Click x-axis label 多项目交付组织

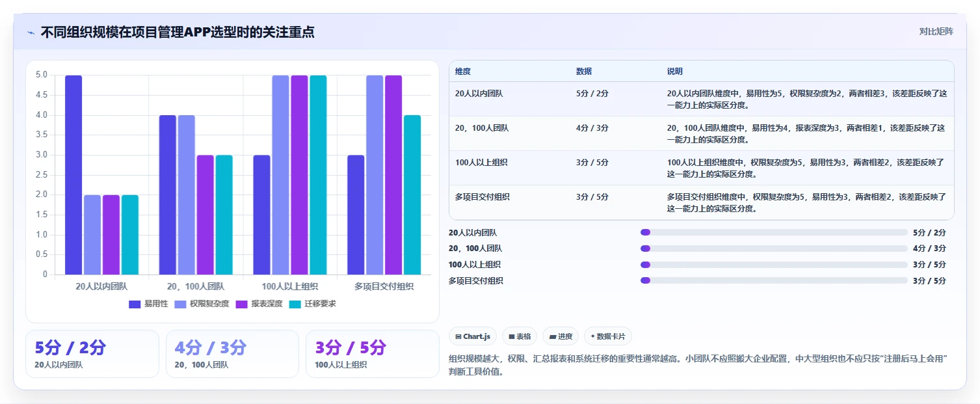(384, 286)
